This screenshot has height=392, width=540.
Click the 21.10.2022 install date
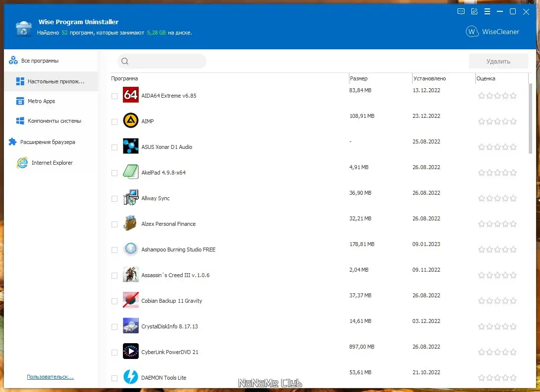(x=426, y=372)
